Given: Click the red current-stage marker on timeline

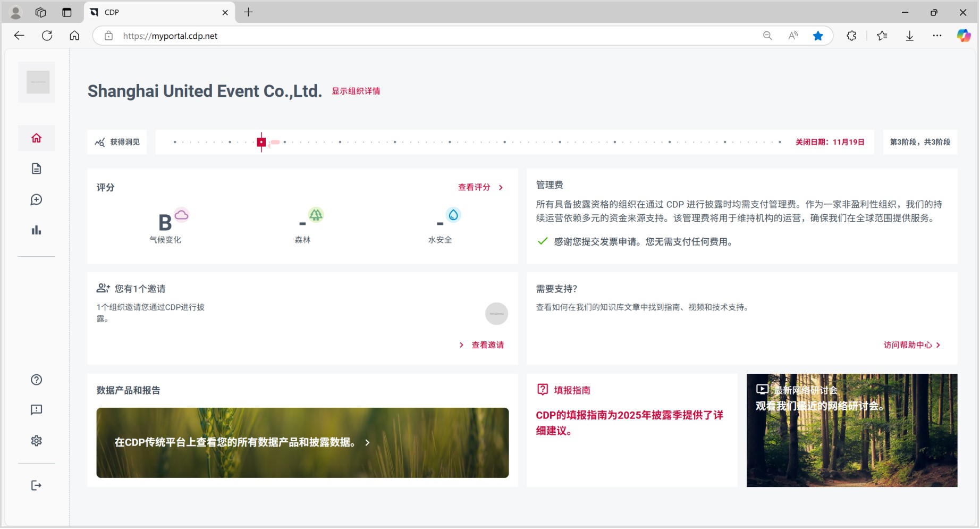Looking at the screenshot, I should click(x=261, y=142).
